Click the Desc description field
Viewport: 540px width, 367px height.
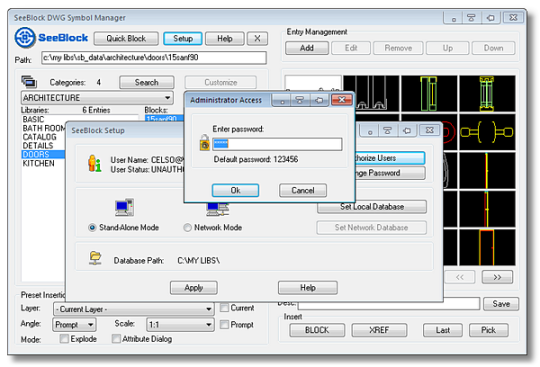[388, 304]
